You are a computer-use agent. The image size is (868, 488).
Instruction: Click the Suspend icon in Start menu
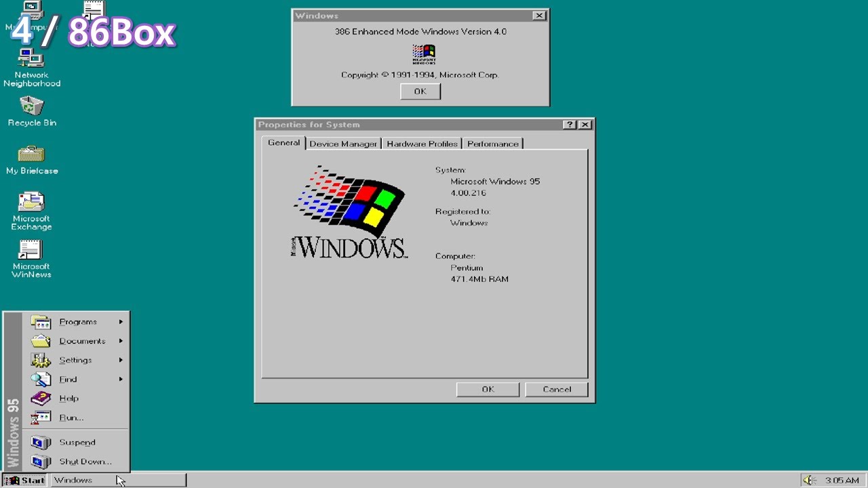click(x=41, y=443)
